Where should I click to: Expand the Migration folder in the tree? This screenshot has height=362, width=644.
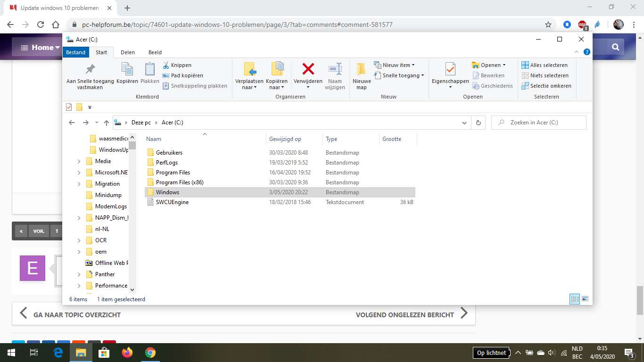[79, 184]
